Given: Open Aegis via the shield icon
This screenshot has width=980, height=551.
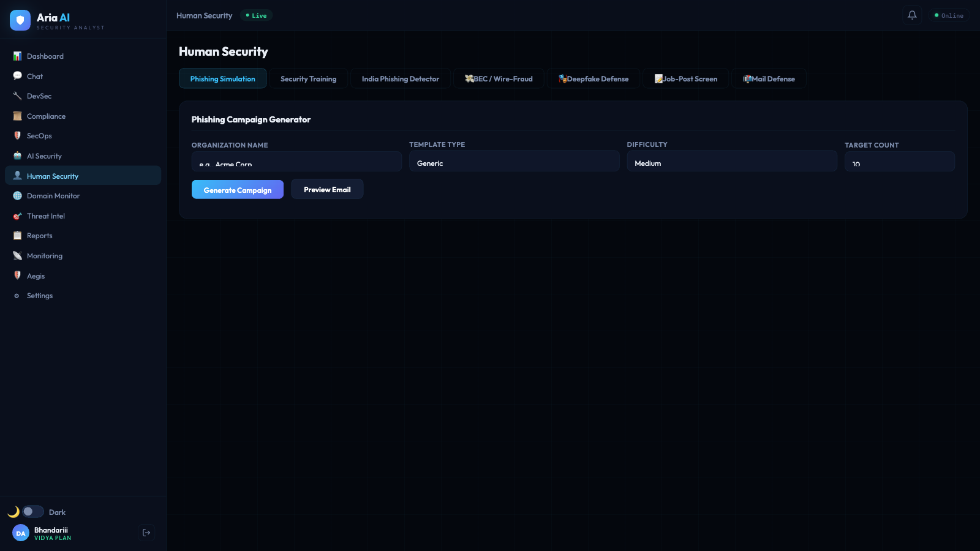Looking at the screenshot, I should (x=17, y=275).
